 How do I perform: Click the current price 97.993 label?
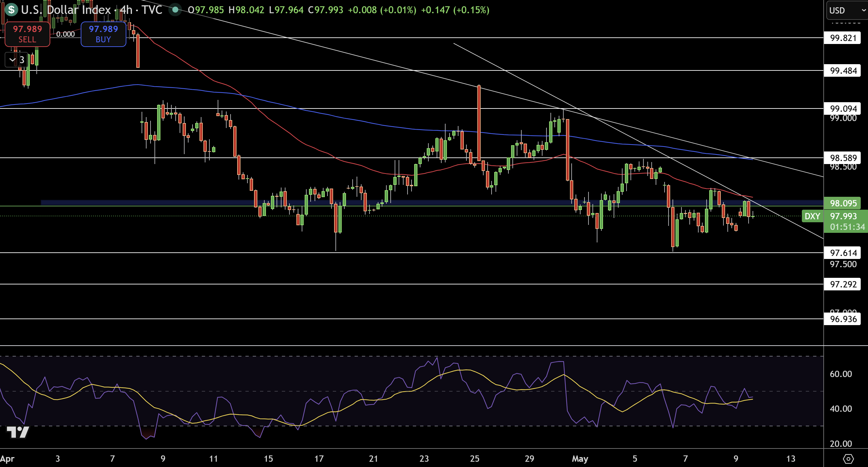(x=844, y=216)
